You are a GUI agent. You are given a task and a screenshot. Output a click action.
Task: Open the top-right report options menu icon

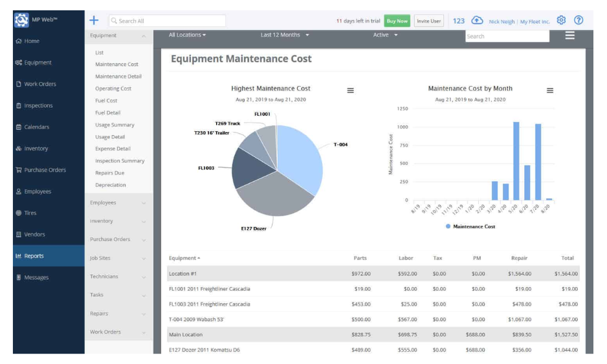point(569,36)
